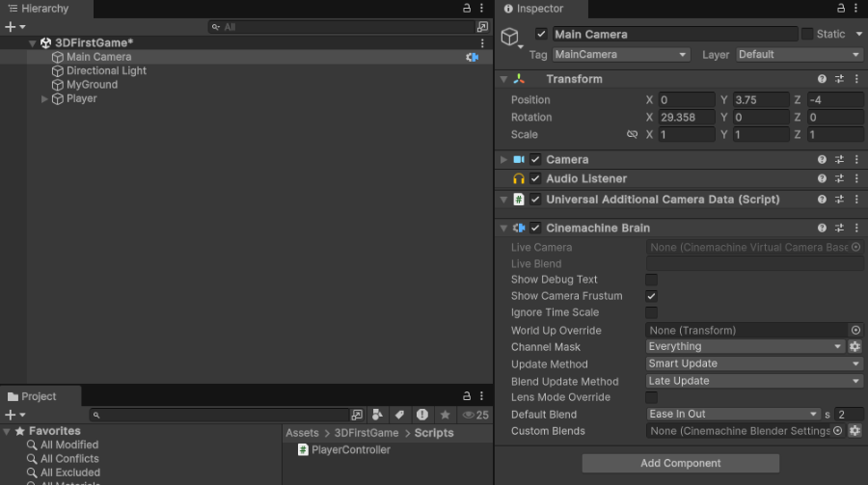Open the Static flags dropdown arrow
The image size is (868, 485).
(858, 34)
